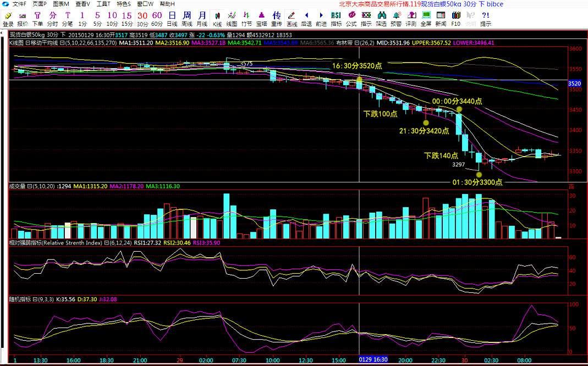Click the 提示 tips icon
This screenshot has height=366, width=588.
coord(486,19)
